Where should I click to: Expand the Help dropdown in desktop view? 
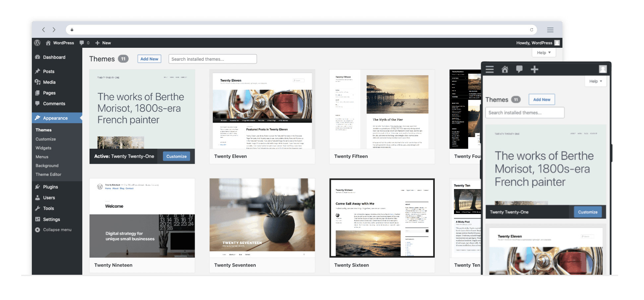544,52
